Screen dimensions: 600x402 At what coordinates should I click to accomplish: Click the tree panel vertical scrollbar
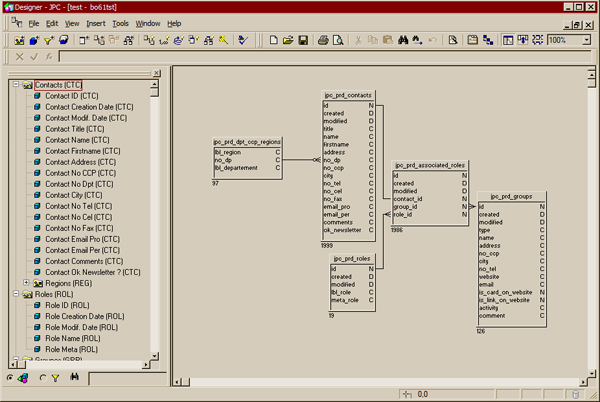pos(155,220)
